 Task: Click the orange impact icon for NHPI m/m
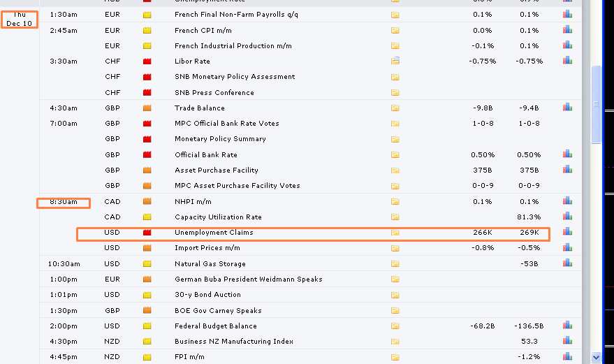pos(147,201)
